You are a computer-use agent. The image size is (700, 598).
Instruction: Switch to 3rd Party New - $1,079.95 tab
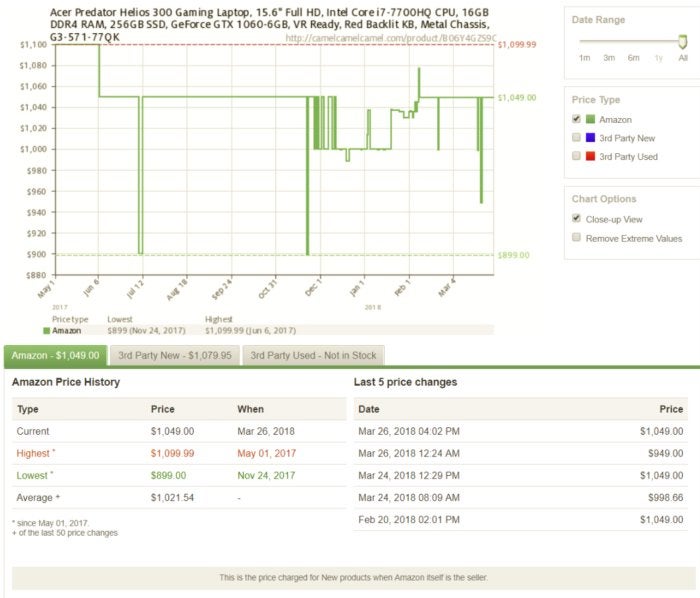[175, 356]
